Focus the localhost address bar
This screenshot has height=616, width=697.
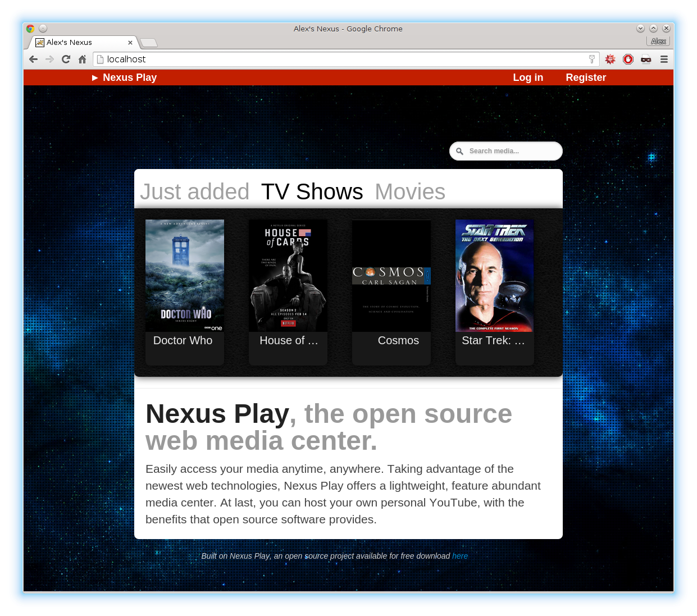(345, 59)
